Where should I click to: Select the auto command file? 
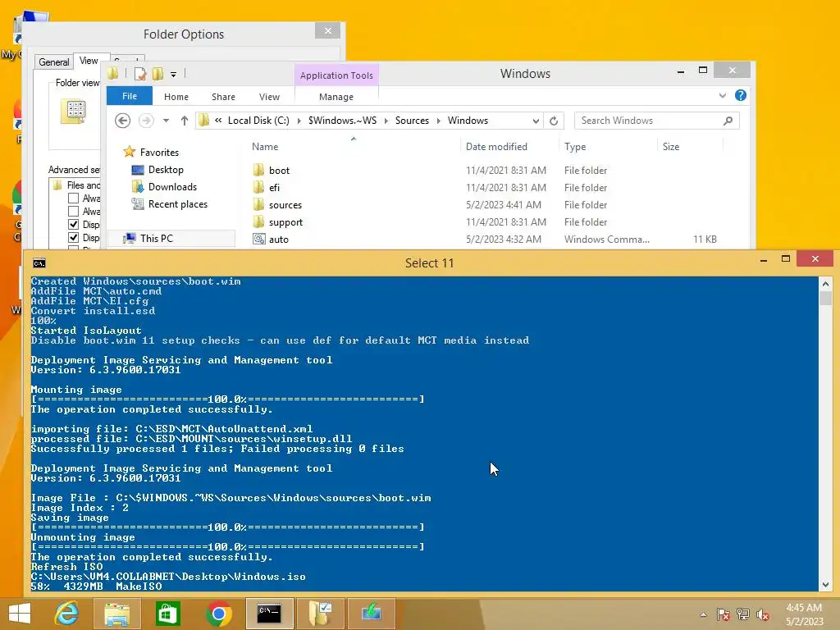(x=278, y=239)
